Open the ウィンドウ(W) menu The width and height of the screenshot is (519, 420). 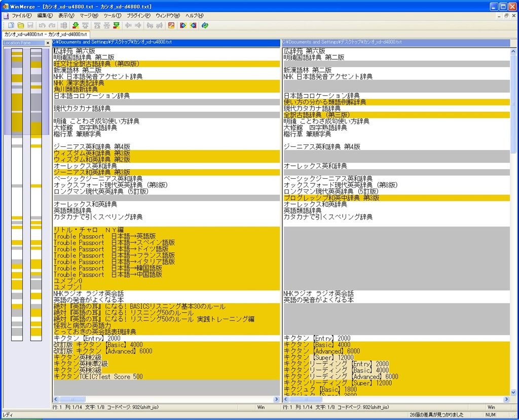(168, 16)
